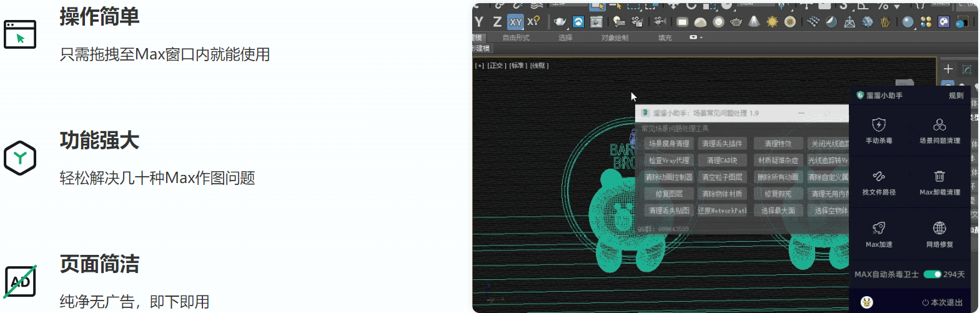Screen dimensions: 980x313
Task: Open the [+] viewport menu
Action: coord(479,66)
